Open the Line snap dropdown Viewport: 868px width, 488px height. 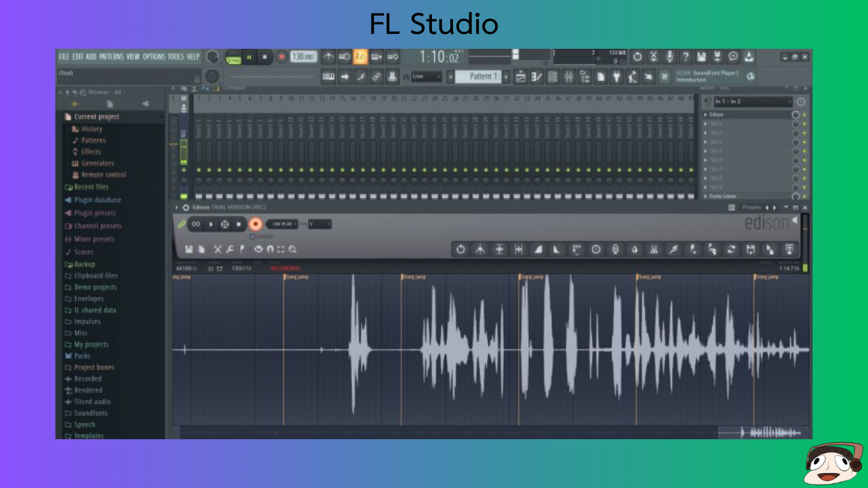(x=427, y=77)
